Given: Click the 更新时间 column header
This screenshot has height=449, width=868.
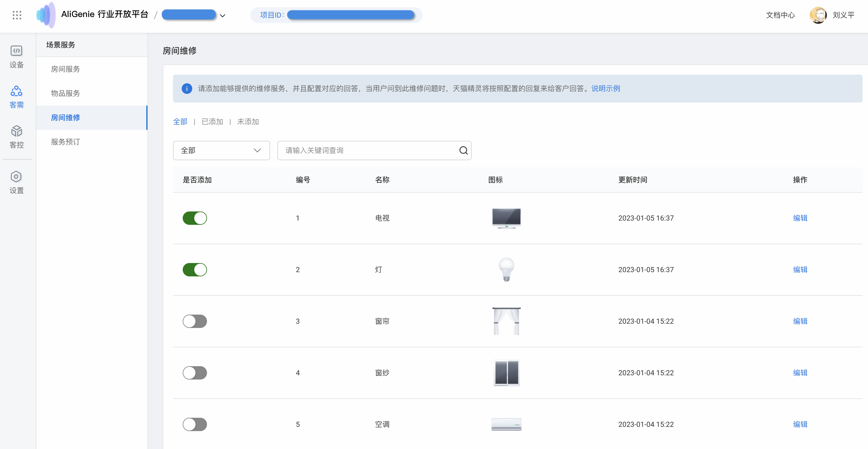Looking at the screenshot, I should 632,180.
